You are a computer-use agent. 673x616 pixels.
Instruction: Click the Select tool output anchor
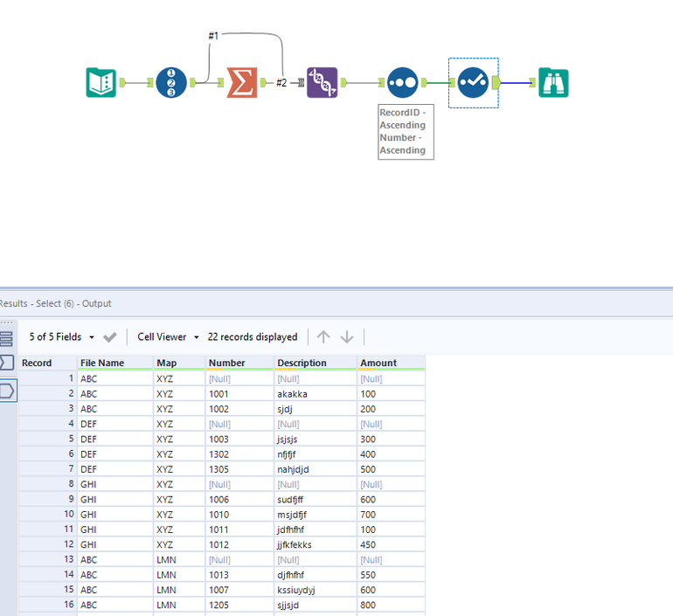[496, 82]
